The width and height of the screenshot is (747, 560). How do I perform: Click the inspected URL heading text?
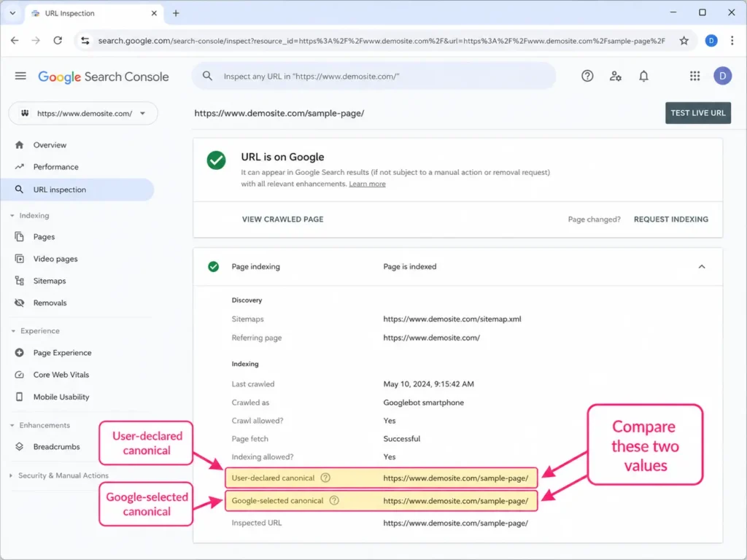coord(279,113)
